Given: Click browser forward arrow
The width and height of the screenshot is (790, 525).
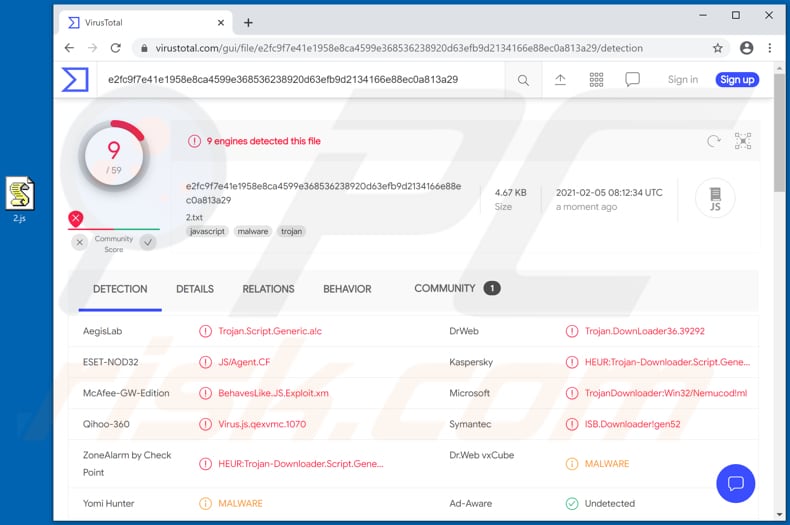Looking at the screenshot, I should [93, 48].
